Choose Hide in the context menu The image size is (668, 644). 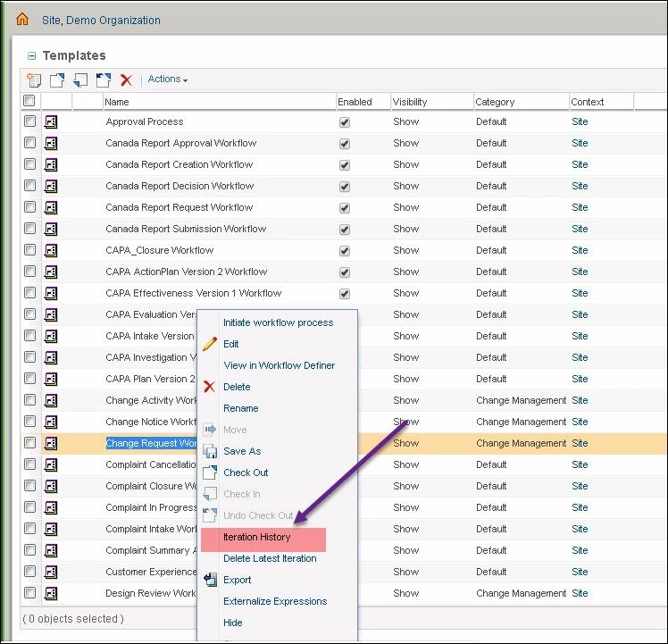(232, 623)
